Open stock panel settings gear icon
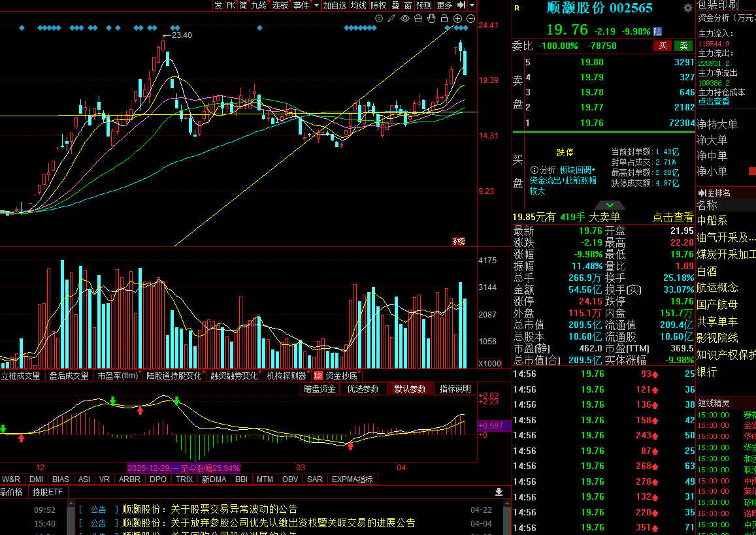Image resolution: width=756 pixels, height=535 pixels. [x=688, y=8]
